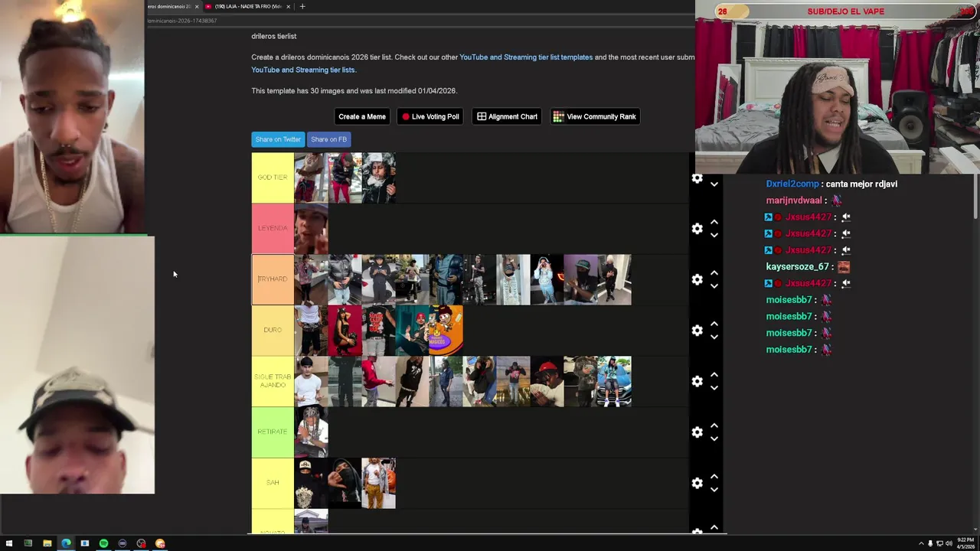Open Spotify from the taskbar
Viewport: 980px width, 551px height.
103,543
